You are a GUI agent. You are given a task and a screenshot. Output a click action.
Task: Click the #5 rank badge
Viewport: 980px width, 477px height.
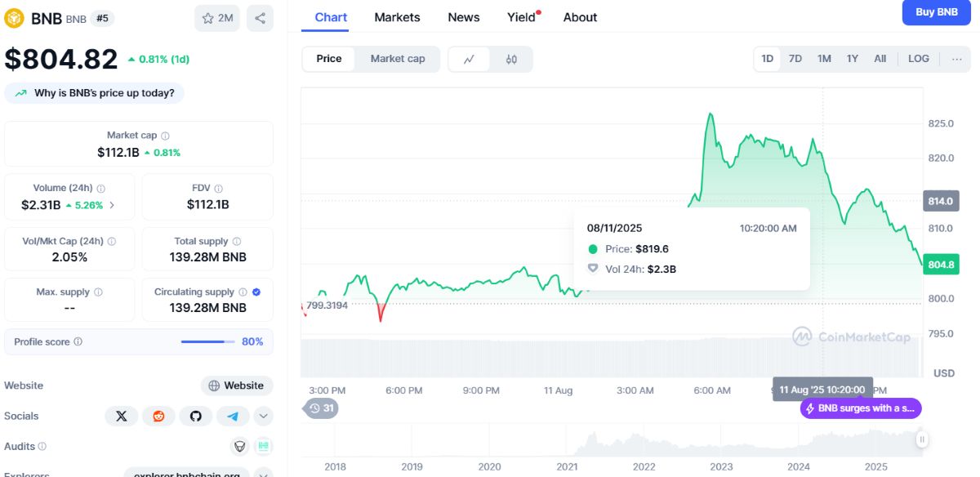coord(101,18)
